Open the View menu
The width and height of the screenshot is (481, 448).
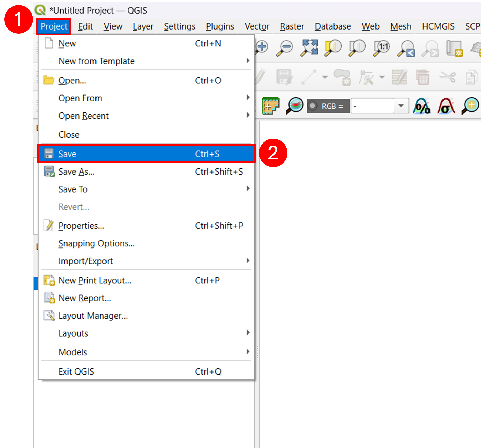click(113, 26)
